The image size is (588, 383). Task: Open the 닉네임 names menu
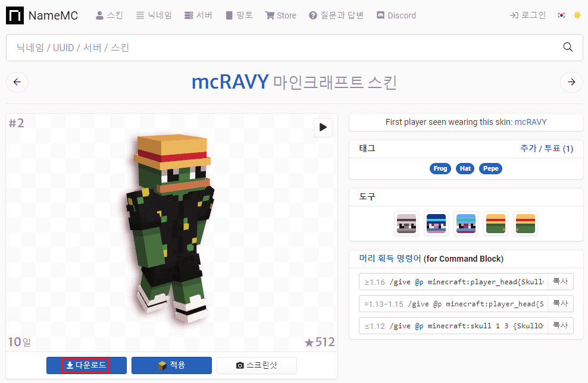point(154,15)
